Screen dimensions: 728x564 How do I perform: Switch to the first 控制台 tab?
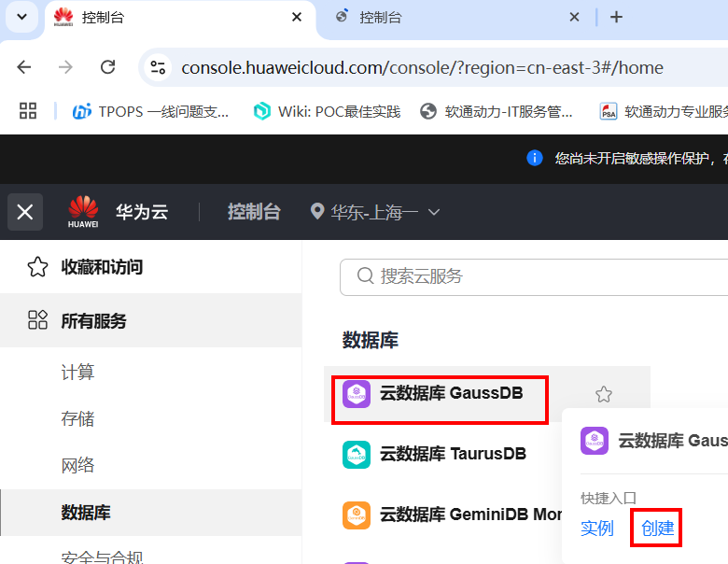pos(180,18)
